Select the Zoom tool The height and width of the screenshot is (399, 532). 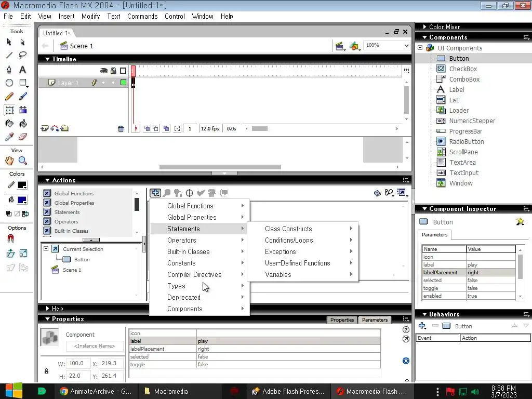pos(22,161)
